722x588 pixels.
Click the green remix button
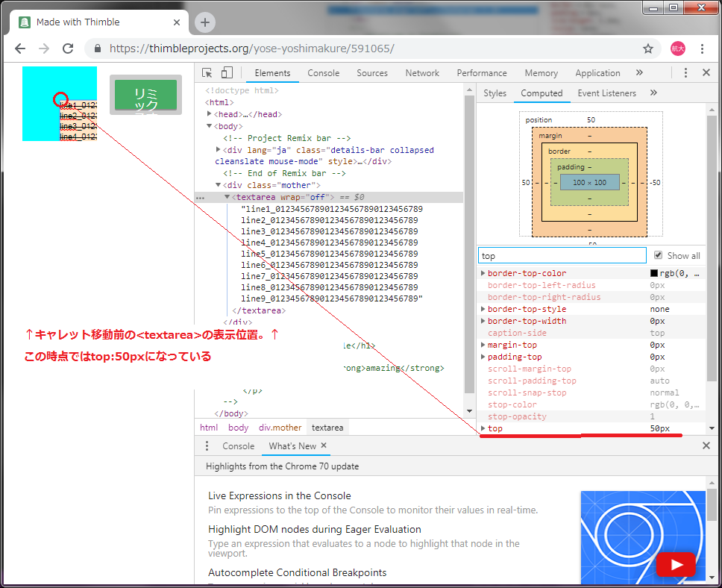pos(145,95)
